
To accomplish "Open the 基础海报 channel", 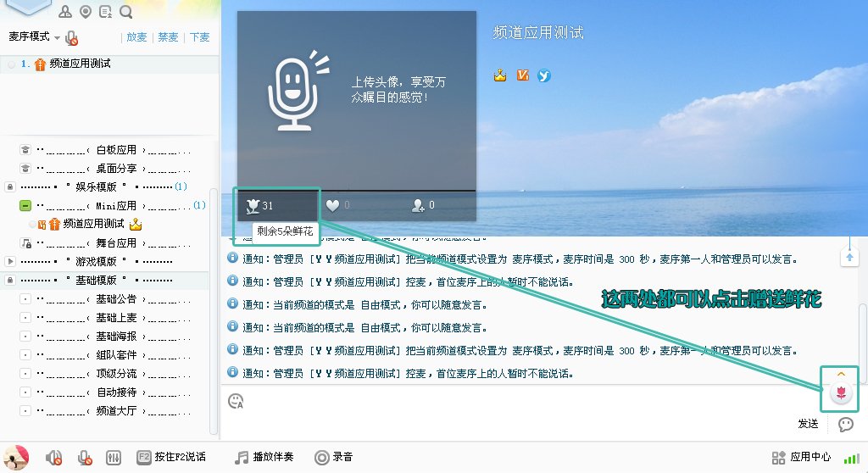I will [115, 337].
